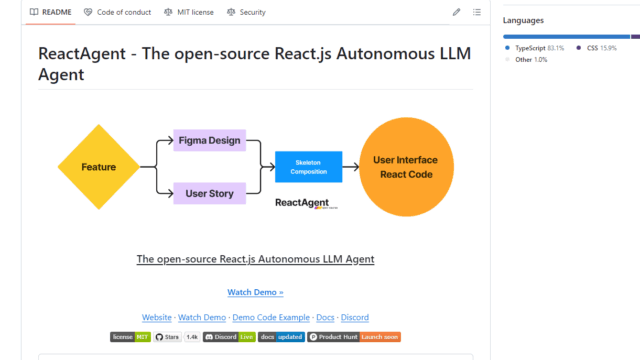Switch to the Security tab

tap(247, 12)
